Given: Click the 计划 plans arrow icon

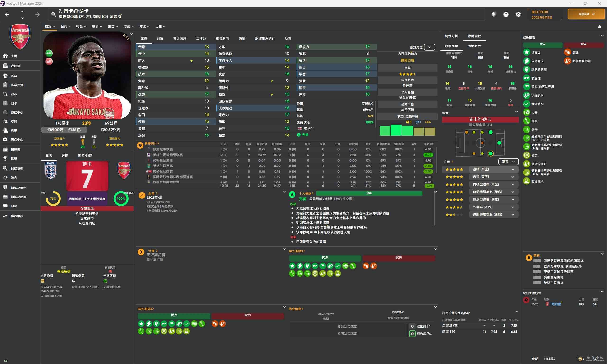Looking at the screenshot, I should pos(141,252).
